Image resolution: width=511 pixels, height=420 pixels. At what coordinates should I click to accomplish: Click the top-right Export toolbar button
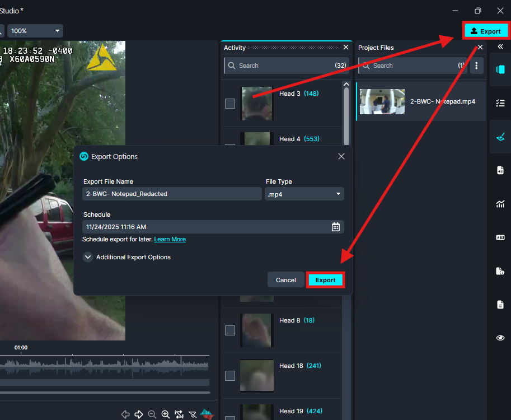click(485, 31)
